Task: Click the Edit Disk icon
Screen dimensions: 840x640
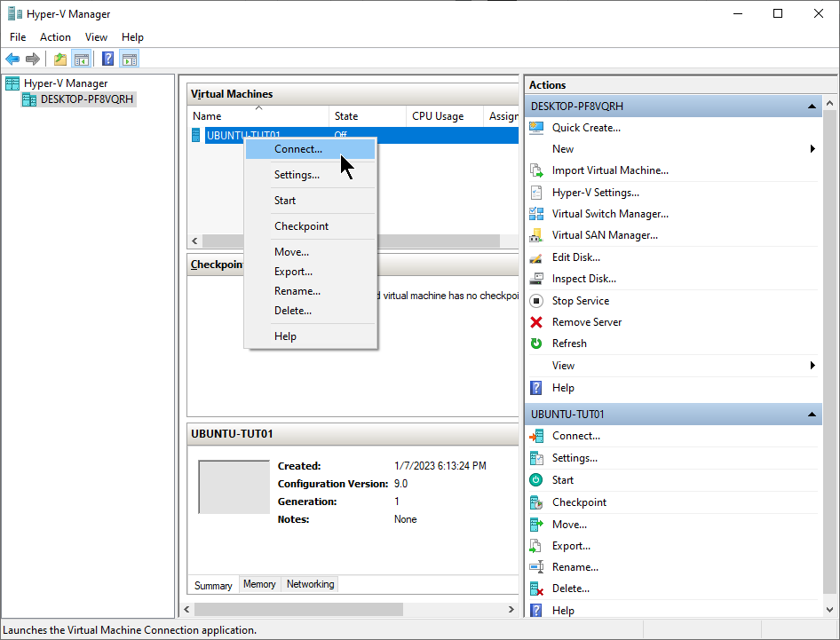Action: tap(536, 257)
